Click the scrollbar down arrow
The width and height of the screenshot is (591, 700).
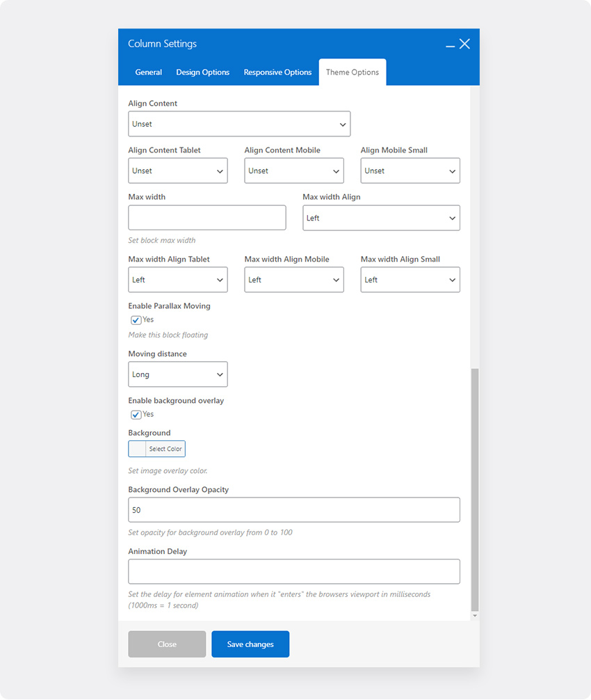(475, 616)
